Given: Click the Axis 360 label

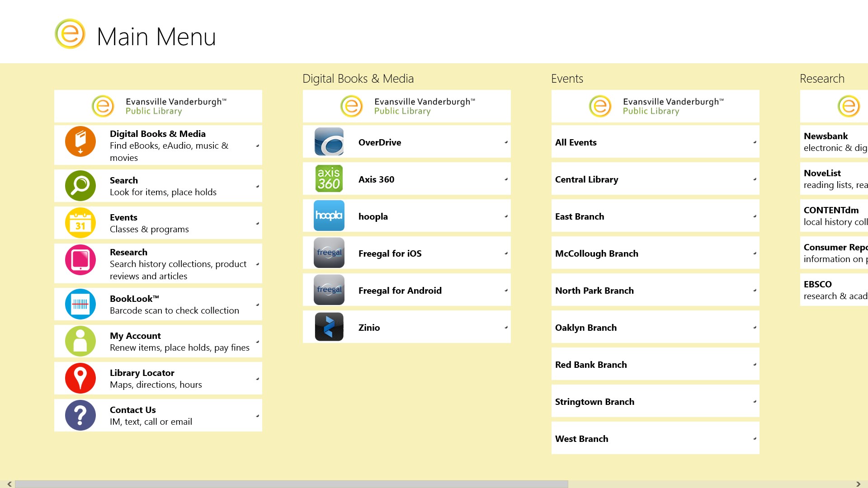Looking at the screenshot, I should (x=376, y=179).
